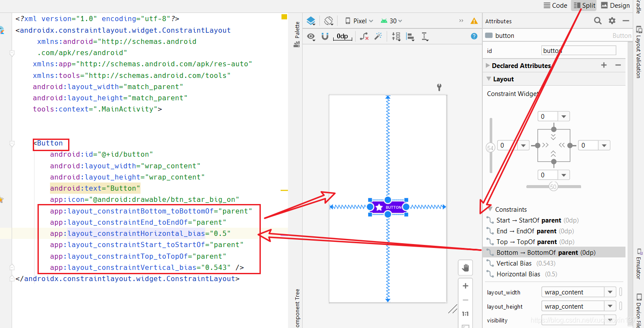This screenshot has width=644, height=328.
Task: Switch to the Design view tab
Action: click(x=615, y=5)
